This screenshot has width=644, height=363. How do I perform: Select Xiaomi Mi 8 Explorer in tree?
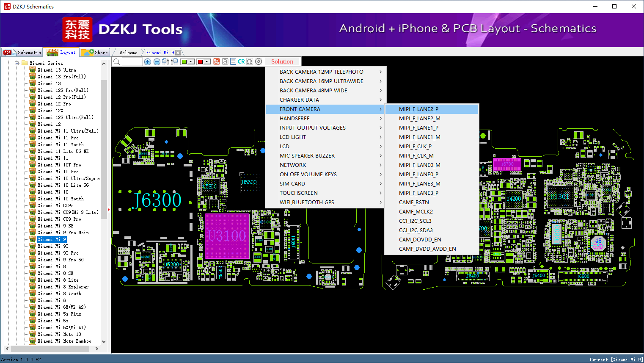coord(63,287)
